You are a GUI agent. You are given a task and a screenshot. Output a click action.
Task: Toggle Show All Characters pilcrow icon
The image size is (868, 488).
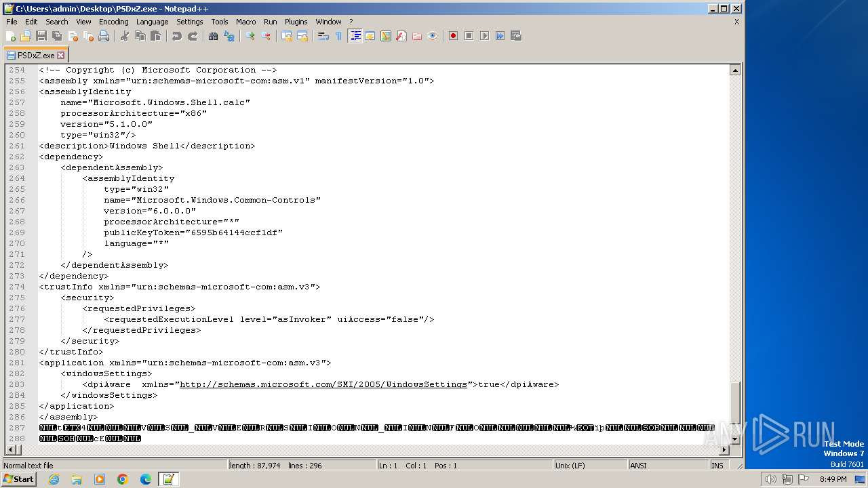(x=339, y=36)
